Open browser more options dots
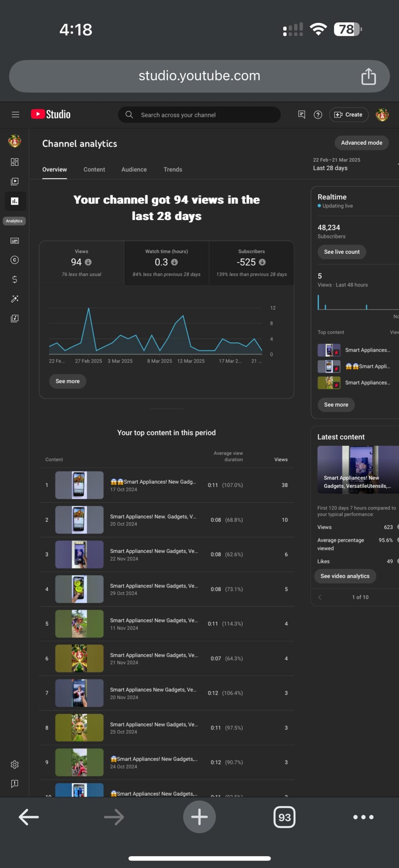Image resolution: width=399 pixels, height=868 pixels. (363, 817)
